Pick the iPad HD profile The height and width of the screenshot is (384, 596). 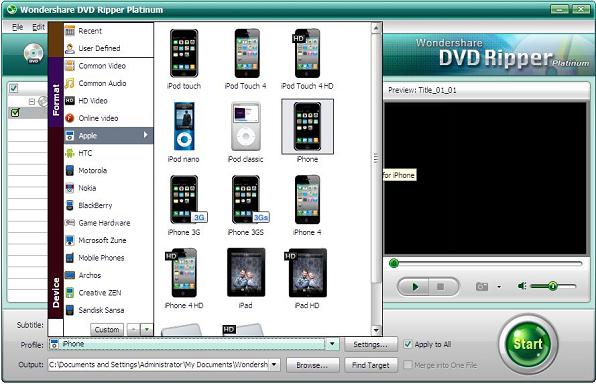point(306,272)
